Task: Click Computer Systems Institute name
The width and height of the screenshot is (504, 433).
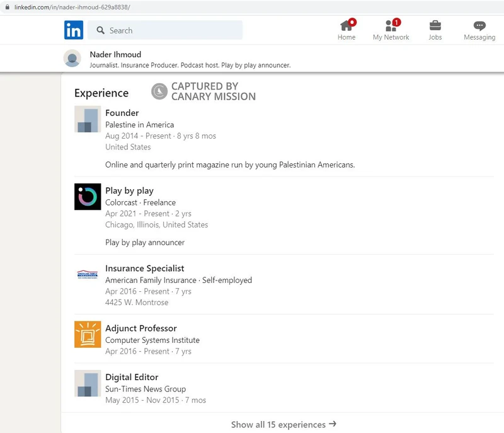Action: 152,340
